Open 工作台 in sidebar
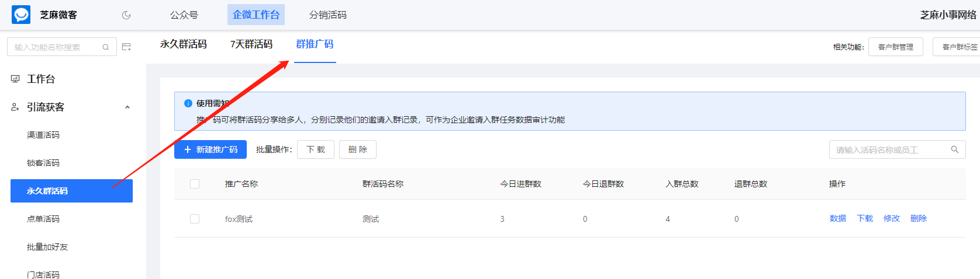This screenshot has width=980, height=279. pyautogui.click(x=41, y=79)
